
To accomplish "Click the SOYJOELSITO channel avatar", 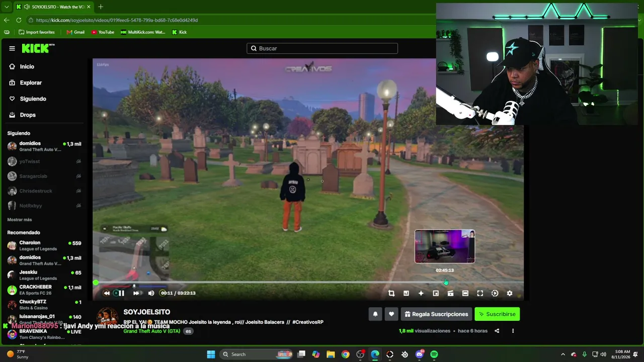I will click(x=107, y=318).
